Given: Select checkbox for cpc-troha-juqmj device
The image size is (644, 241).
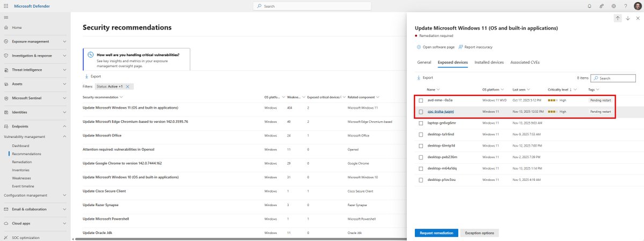Looking at the screenshot, I should click(421, 112).
